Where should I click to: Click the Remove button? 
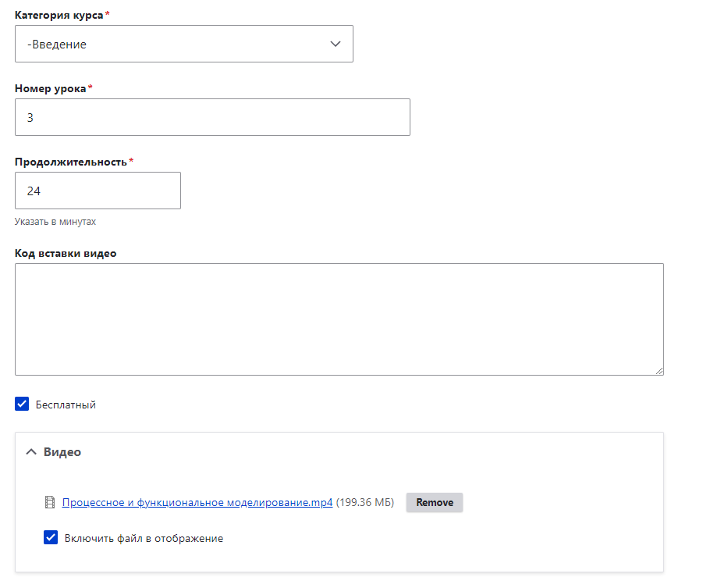point(434,502)
